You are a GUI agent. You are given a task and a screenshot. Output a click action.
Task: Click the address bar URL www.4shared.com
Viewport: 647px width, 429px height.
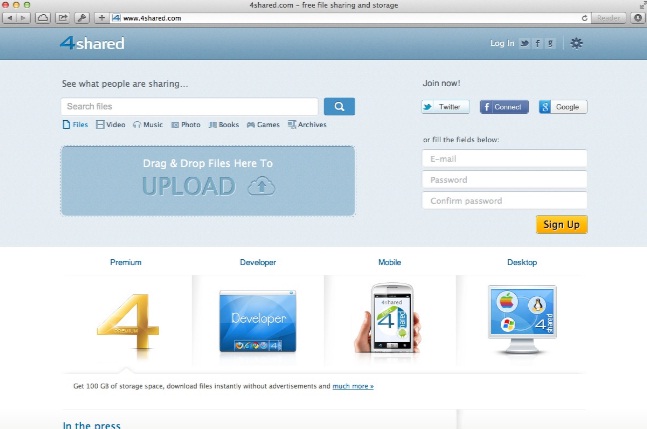pos(152,18)
